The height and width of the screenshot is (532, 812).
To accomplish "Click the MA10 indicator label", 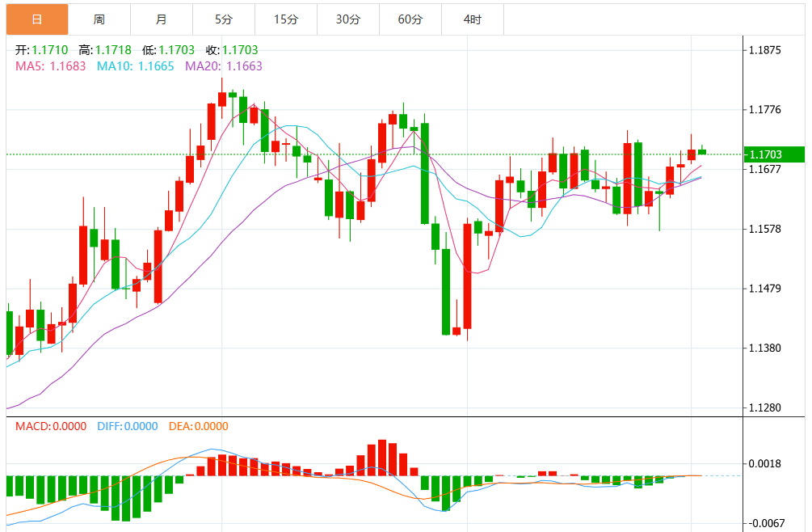I will point(136,66).
